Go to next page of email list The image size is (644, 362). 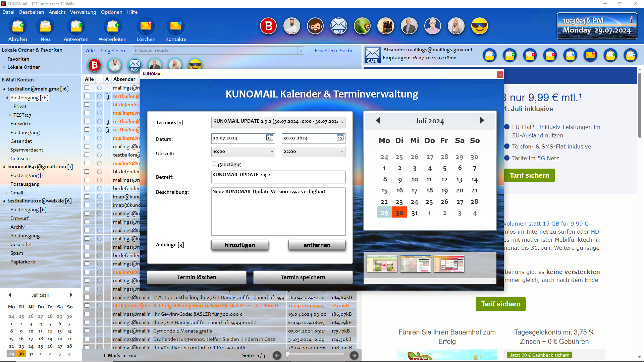(354, 356)
